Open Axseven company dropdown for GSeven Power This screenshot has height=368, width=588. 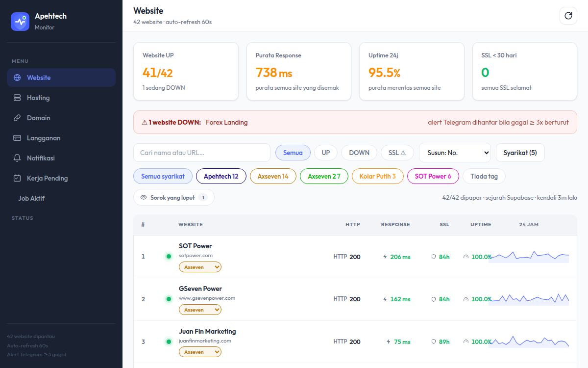[200, 310]
